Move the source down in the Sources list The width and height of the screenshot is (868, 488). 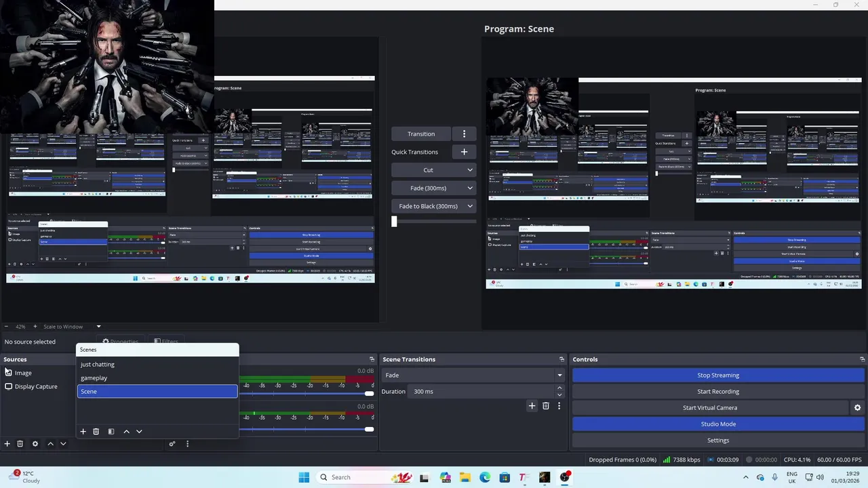click(63, 444)
